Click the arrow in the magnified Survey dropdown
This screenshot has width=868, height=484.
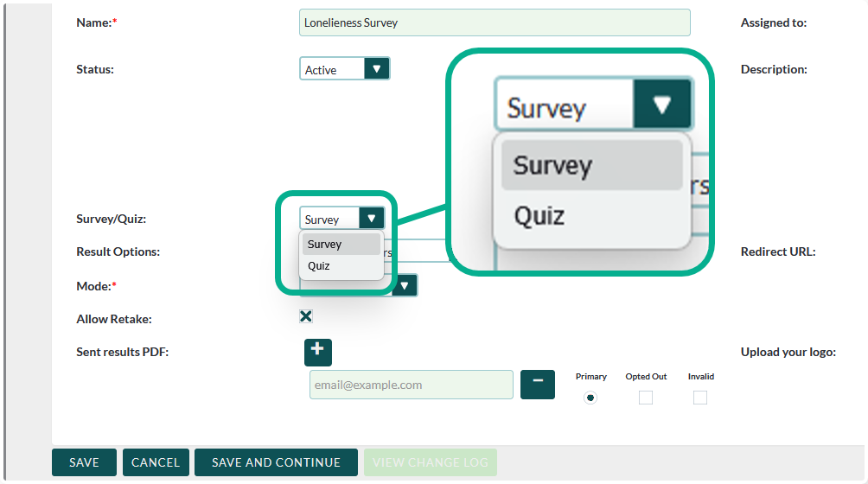pos(662,106)
